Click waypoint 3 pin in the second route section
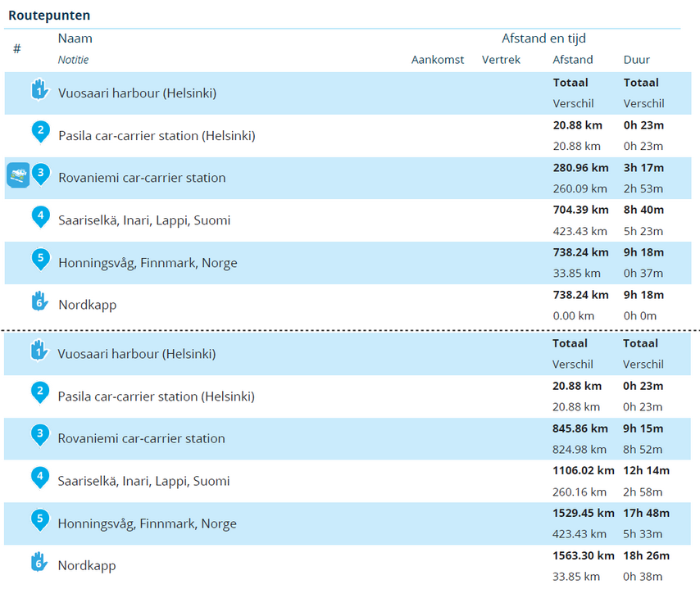The width and height of the screenshot is (700, 589). 40,435
